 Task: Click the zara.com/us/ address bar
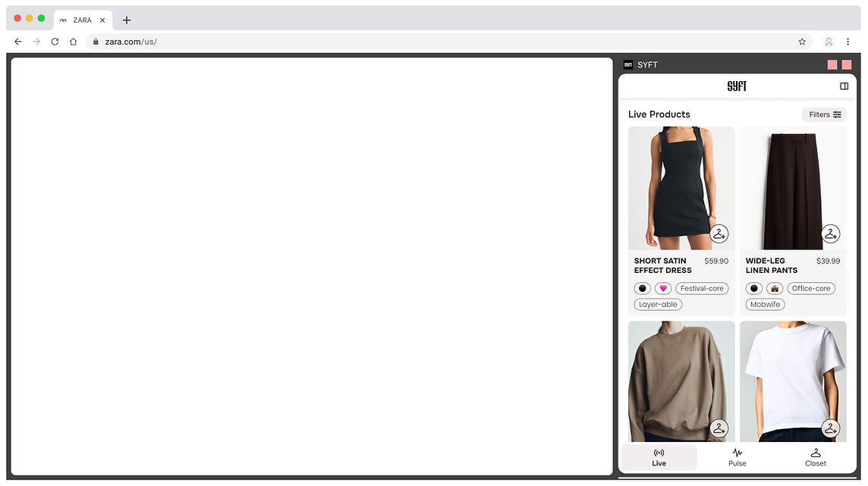tap(448, 42)
